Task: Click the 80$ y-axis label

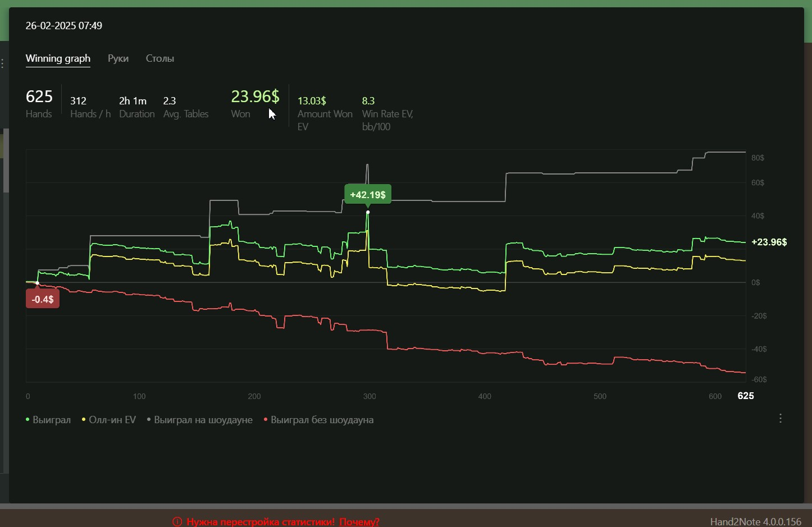Action: point(758,158)
